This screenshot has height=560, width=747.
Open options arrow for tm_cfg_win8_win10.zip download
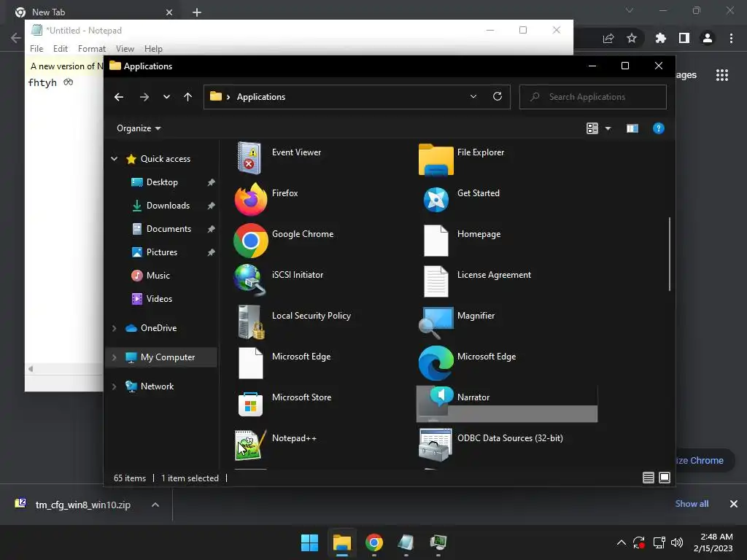(x=155, y=505)
